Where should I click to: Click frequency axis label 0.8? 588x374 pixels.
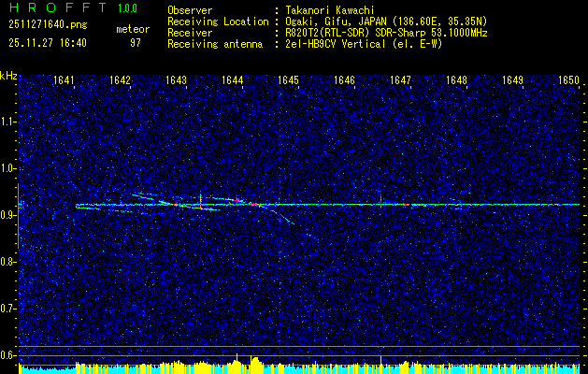click(7, 262)
